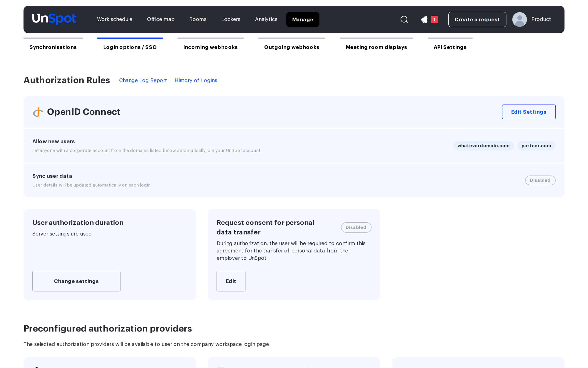Open the search magnifier icon
This screenshot has height=368, width=588.
coord(404,20)
